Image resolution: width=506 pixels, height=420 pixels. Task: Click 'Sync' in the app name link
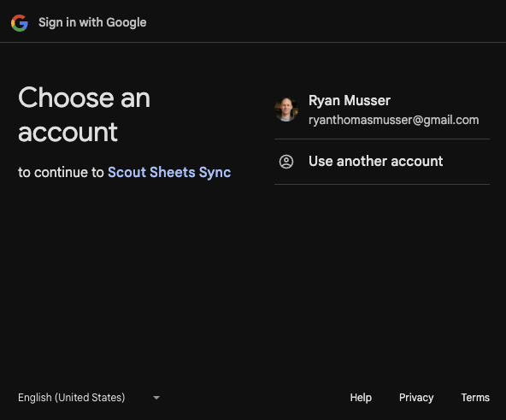click(215, 172)
